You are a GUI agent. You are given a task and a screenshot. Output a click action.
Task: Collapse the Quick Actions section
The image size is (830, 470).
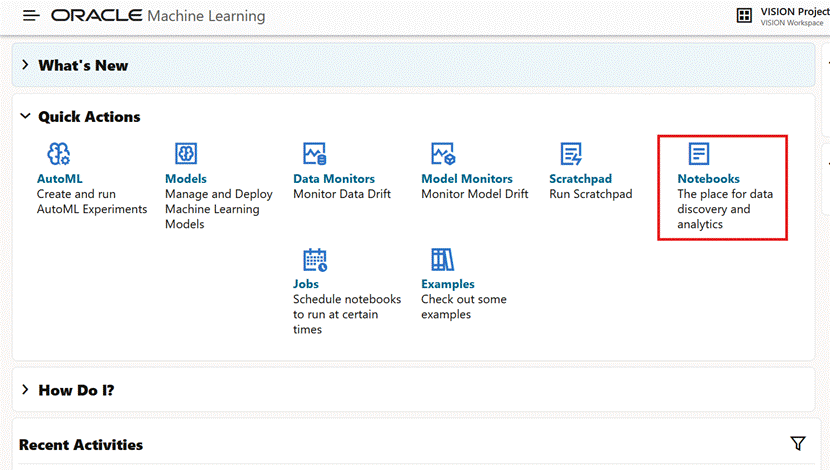(25, 117)
